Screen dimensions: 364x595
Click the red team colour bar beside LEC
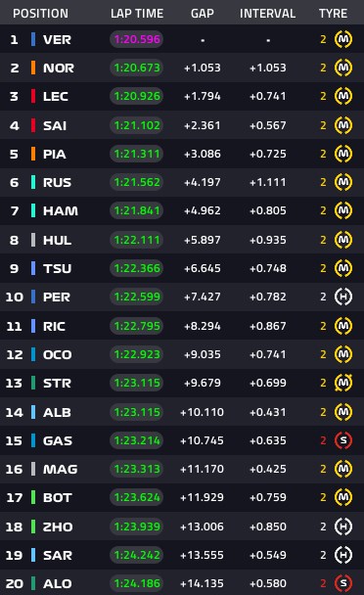click(x=33, y=96)
